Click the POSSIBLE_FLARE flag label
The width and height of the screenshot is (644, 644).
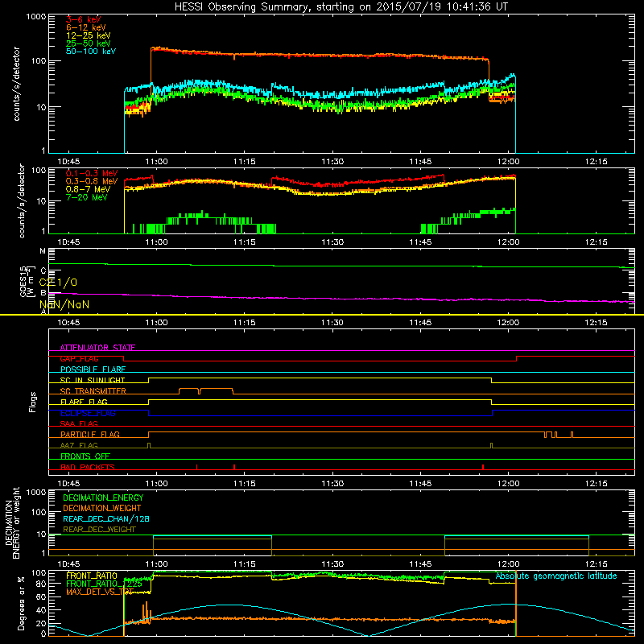pos(93,369)
